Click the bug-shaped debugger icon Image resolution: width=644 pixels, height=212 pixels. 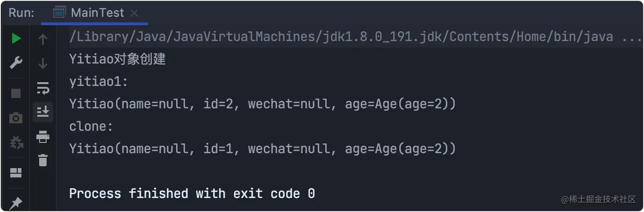click(16, 142)
